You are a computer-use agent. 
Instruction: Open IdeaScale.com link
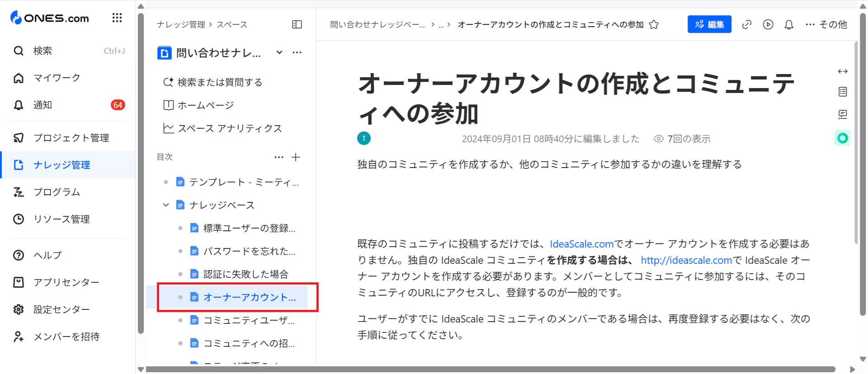click(x=582, y=244)
